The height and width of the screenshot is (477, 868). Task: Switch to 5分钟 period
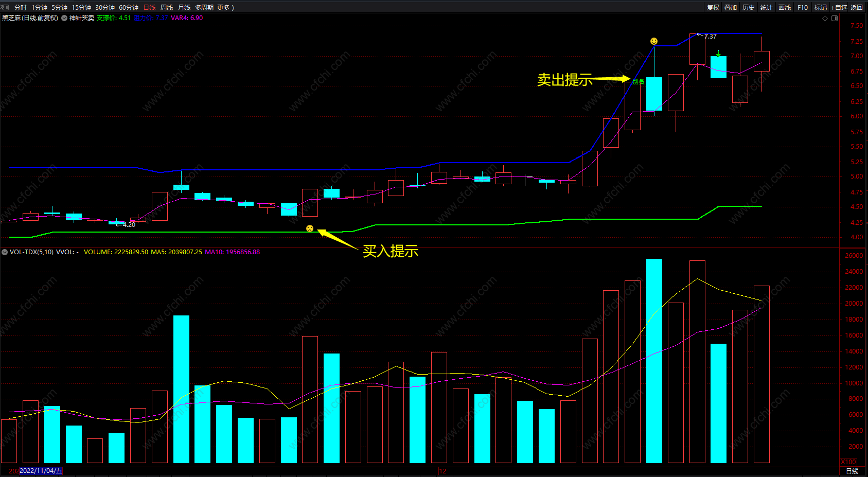(59, 8)
